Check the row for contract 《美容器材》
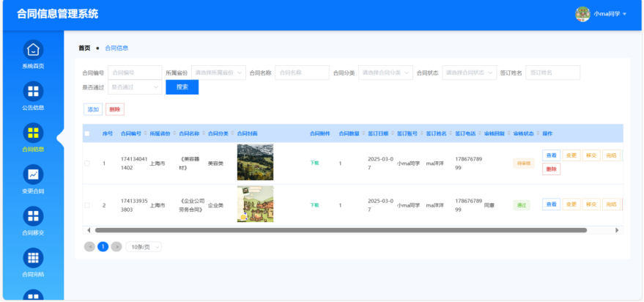The width and height of the screenshot is (644, 302). (x=86, y=163)
